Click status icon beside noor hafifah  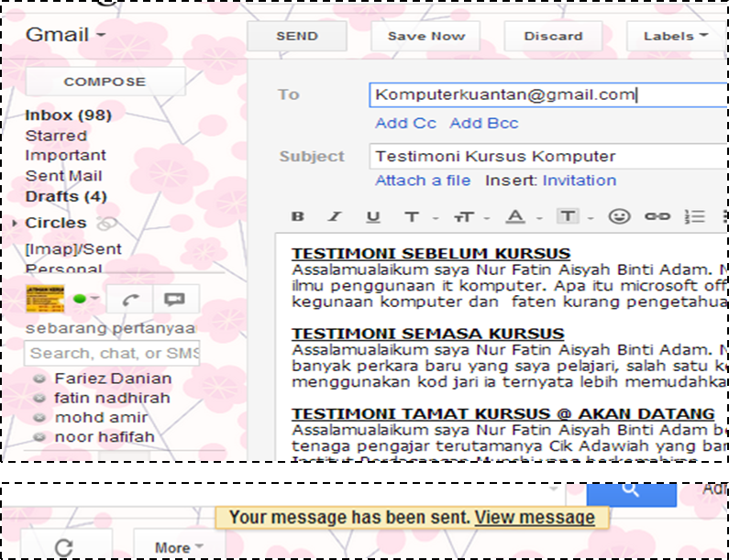click(40, 437)
